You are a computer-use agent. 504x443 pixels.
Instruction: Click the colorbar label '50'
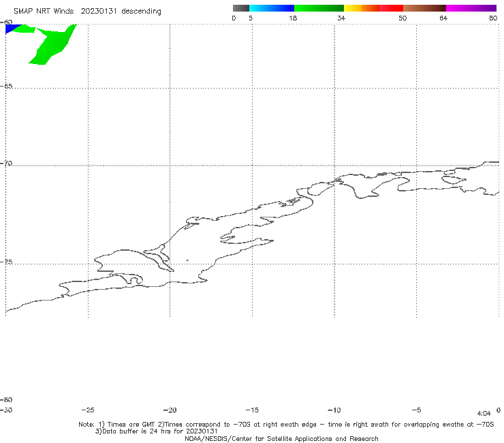[403, 18]
